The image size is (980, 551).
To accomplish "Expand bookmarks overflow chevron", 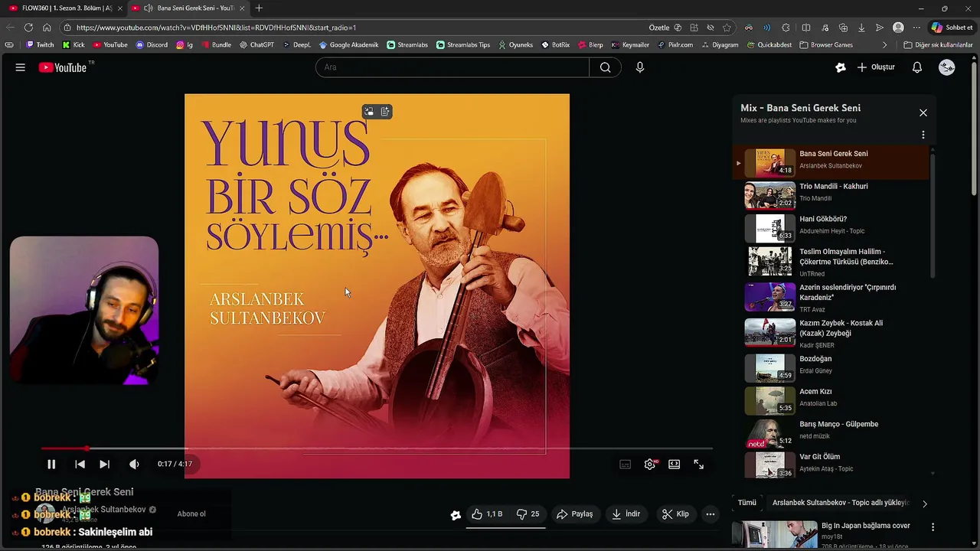I will (885, 45).
